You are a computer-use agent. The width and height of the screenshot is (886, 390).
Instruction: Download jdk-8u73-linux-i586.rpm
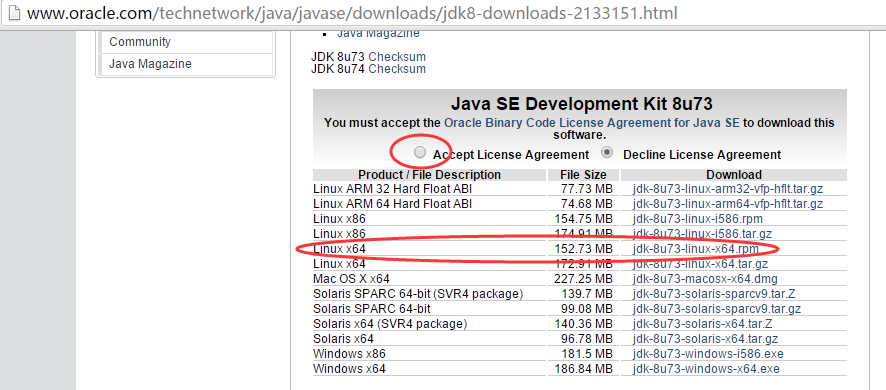coord(698,219)
